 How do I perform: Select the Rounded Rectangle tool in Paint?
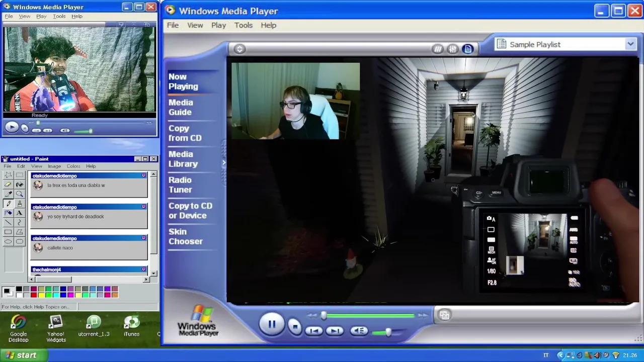pyautogui.click(x=19, y=242)
